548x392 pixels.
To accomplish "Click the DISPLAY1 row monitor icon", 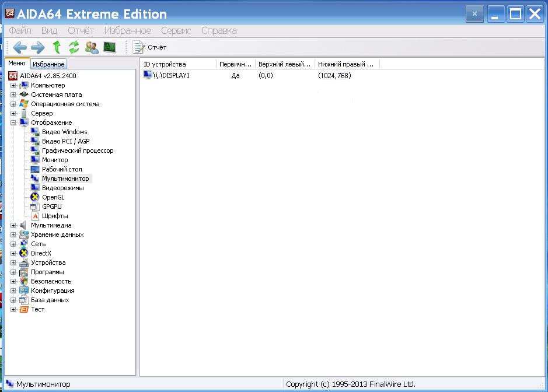I will point(148,75).
